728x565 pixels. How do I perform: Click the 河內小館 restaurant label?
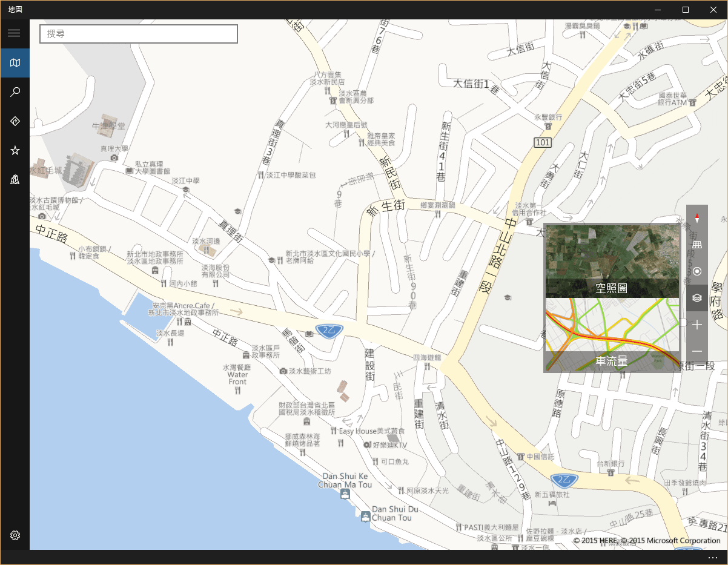click(x=183, y=283)
